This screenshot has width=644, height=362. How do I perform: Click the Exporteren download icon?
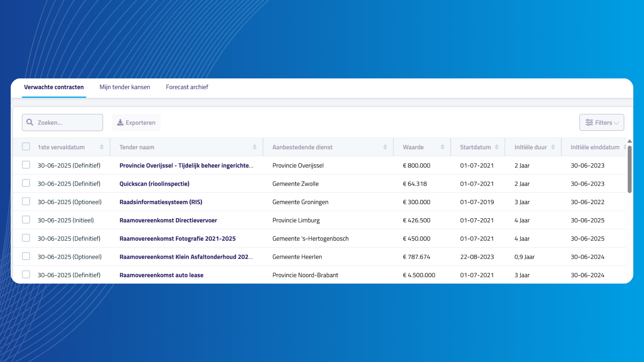120,122
